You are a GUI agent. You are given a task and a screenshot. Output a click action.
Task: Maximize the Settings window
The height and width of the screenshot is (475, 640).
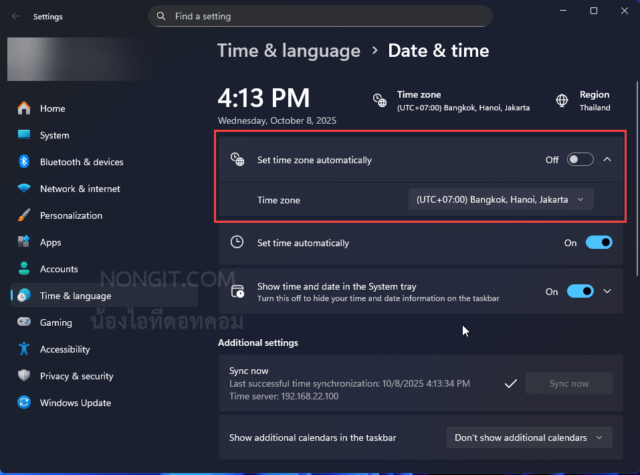(593, 11)
